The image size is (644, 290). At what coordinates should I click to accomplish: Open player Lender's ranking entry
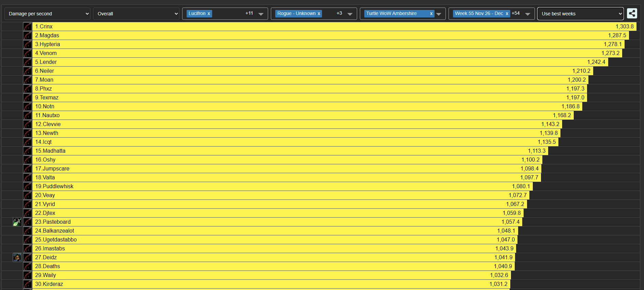pos(320,62)
